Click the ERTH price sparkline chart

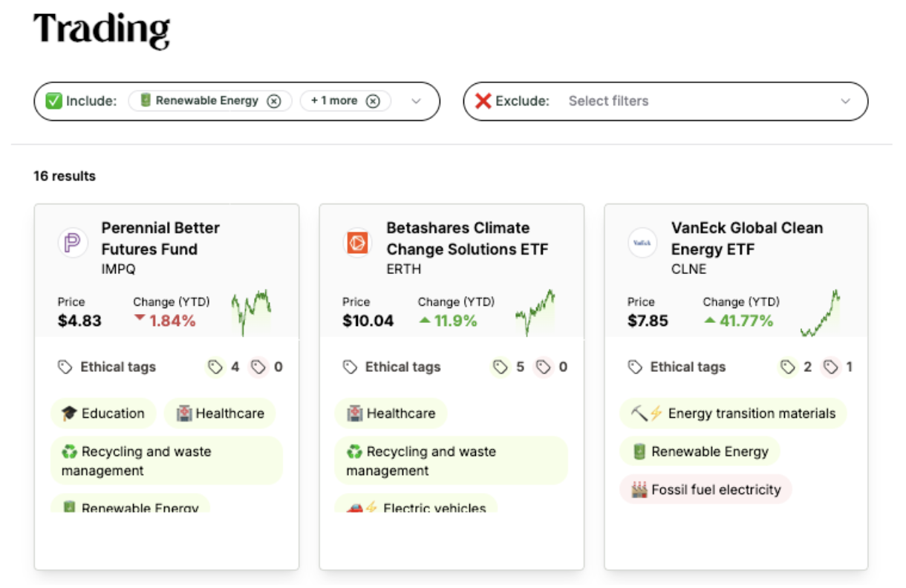535,312
